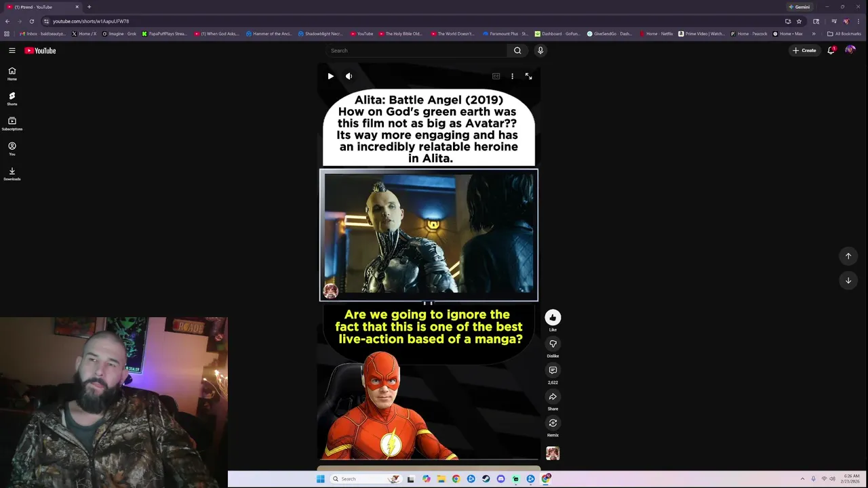Open the PapaPuffPlays Stream bookmark
This screenshot has width=868, height=488.
click(164, 34)
